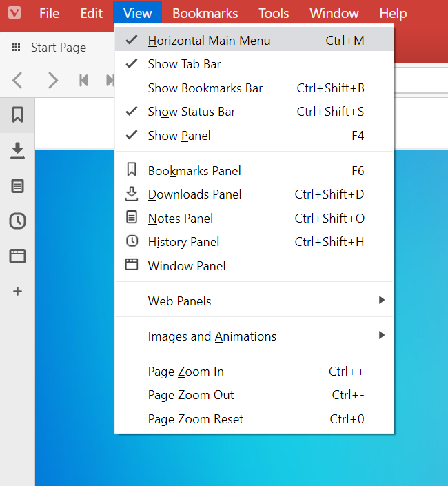Click the Vivaldi logo icon
The image size is (448, 486).
tap(14, 12)
